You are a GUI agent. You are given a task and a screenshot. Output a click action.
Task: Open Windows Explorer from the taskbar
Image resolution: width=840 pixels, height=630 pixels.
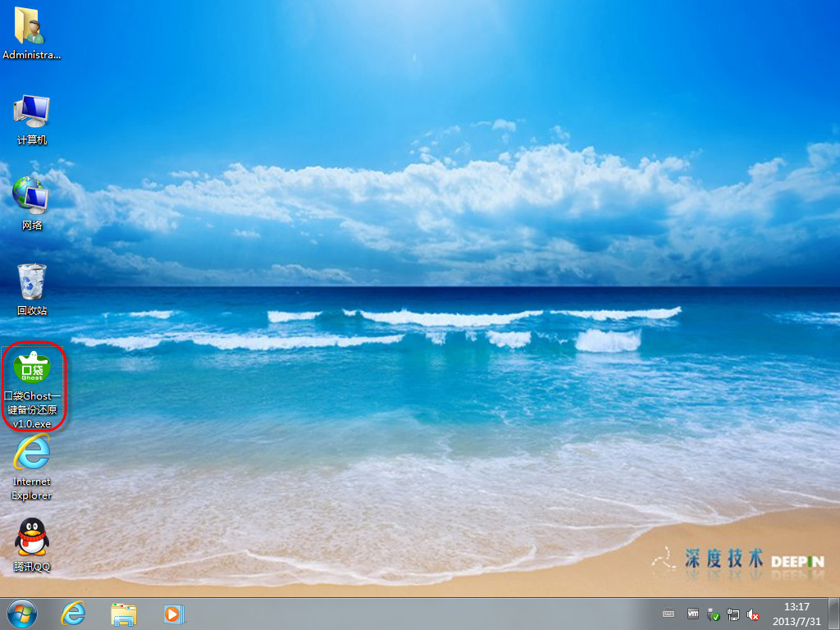coord(124,614)
